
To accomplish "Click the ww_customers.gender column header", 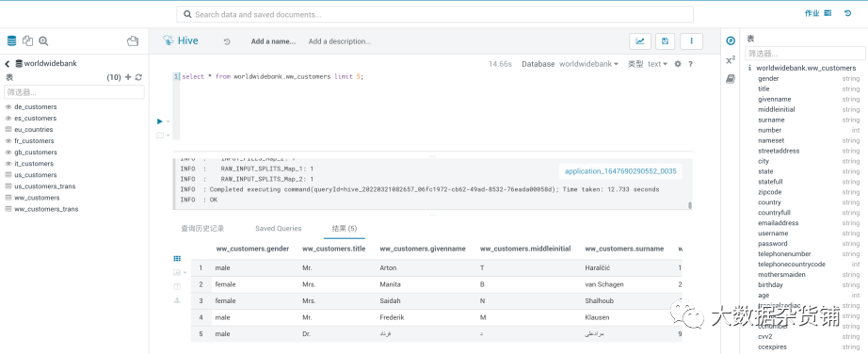I will point(252,249).
